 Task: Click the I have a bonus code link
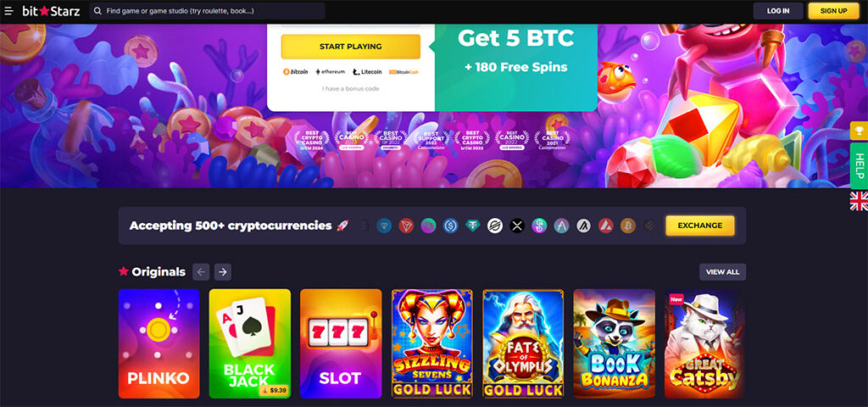click(x=350, y=88)
